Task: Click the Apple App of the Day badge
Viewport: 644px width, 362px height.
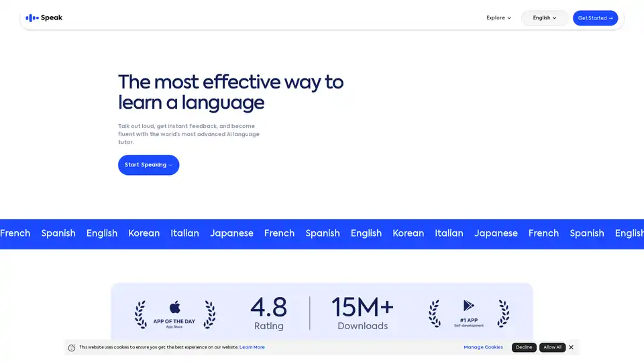Action: pos(174,314)
